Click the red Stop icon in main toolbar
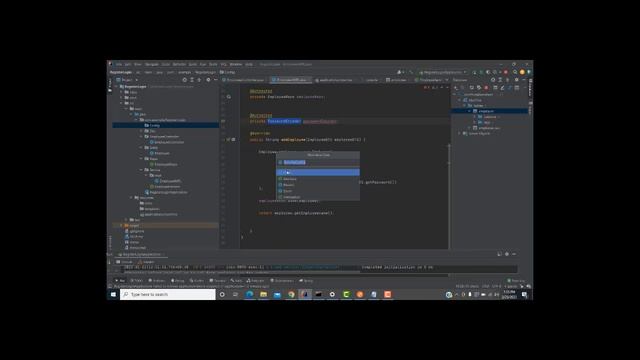Image resolution: width=640 pixels, height=360 pixels. [506, 72]
